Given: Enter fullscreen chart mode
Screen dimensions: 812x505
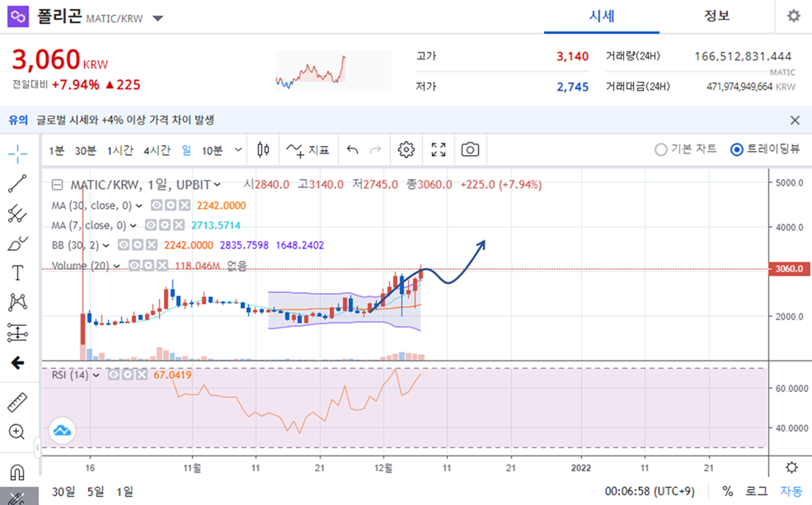Looking at the screenshot, I should [439, 150].
